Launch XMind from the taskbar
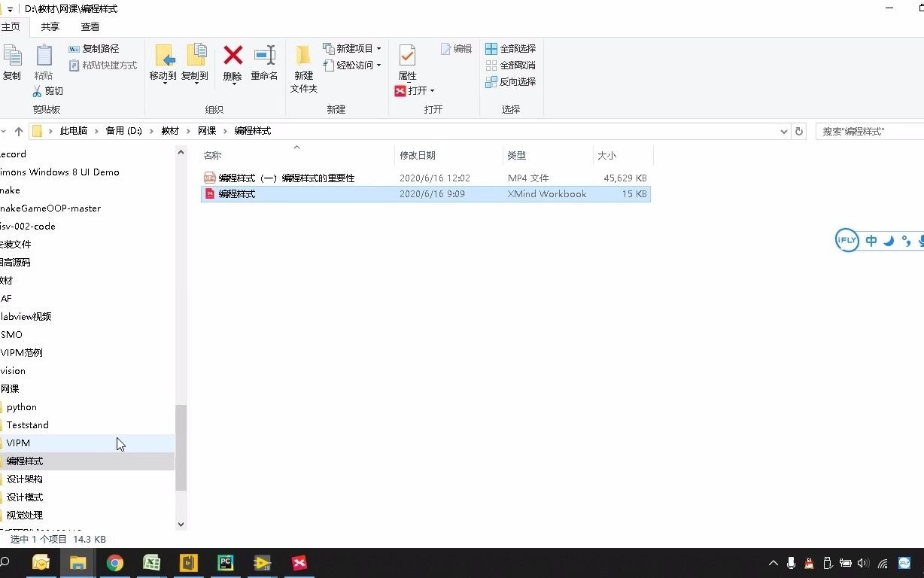This screenshot has height=578, width=924. click(299, 562)
